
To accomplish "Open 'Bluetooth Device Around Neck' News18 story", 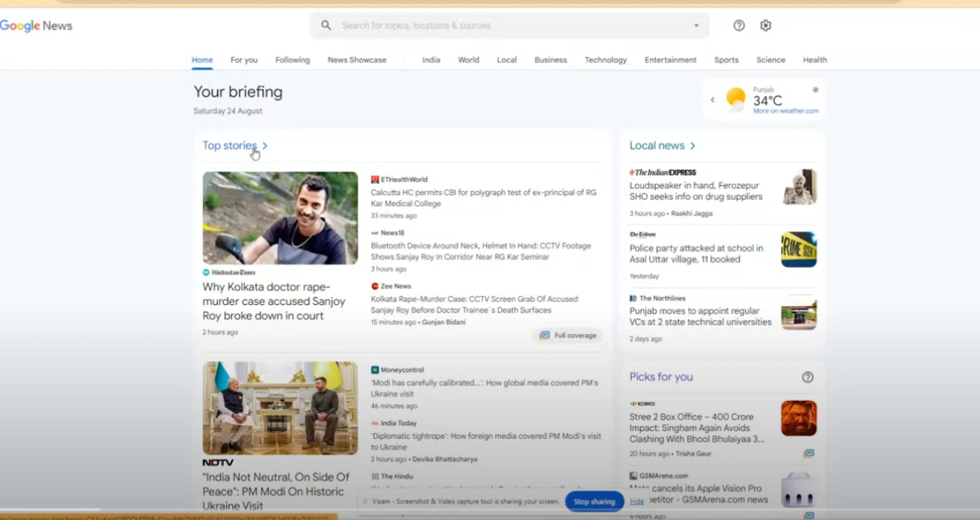I will (x=481, y=251).
